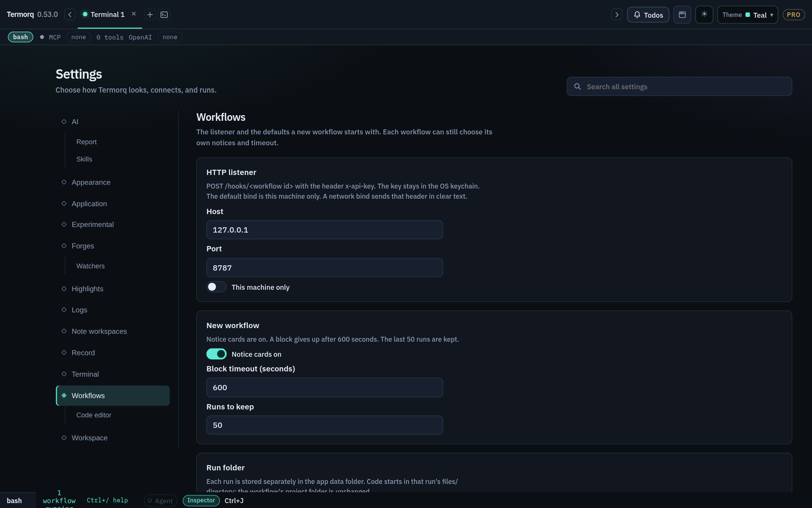Open the Watchers subsection

click(x=91, y=266)
